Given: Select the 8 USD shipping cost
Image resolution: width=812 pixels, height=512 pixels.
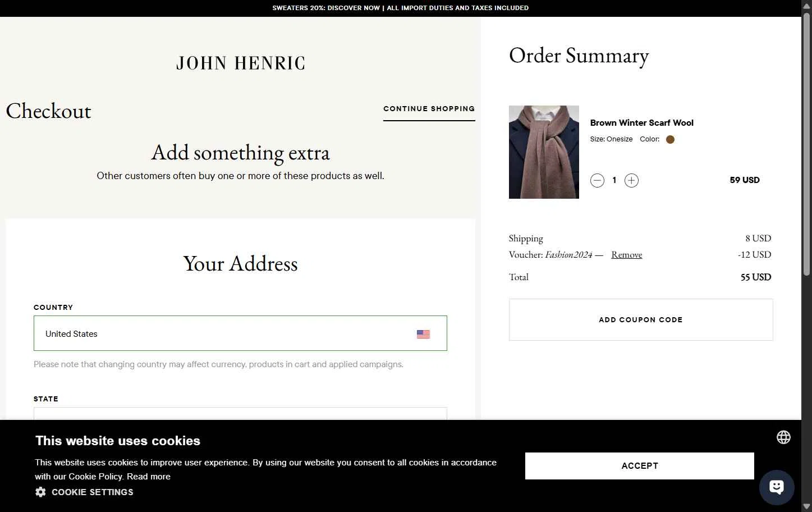Looking at the screenshot, I should pos(758,239).
